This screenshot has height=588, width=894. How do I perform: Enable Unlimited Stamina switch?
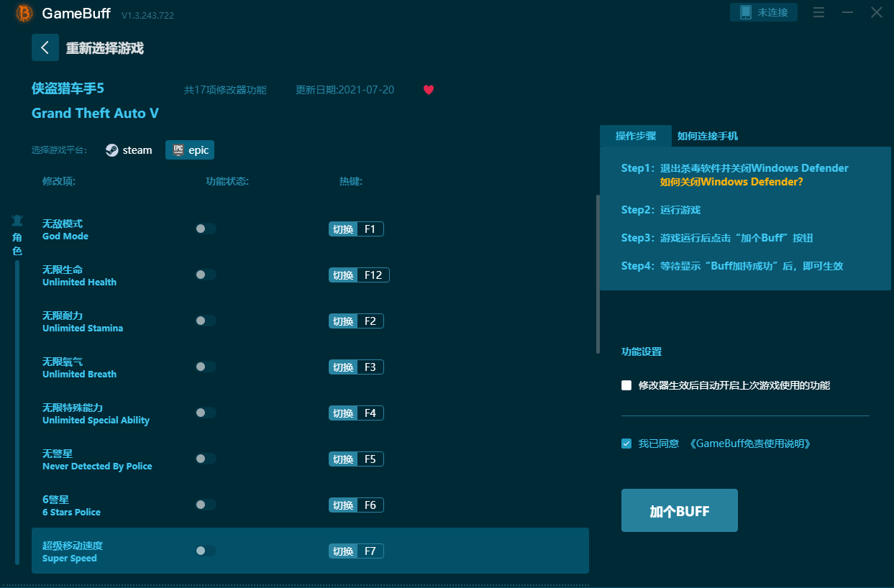click(x=205, y=321)
